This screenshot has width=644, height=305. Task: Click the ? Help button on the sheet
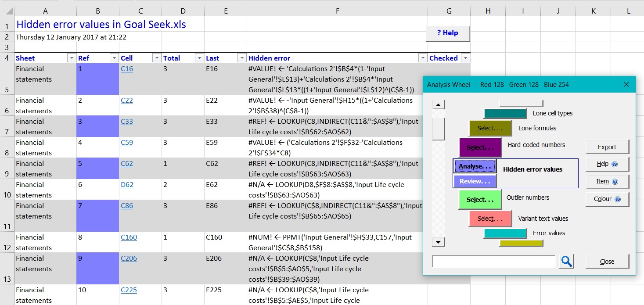click(448, 33)
